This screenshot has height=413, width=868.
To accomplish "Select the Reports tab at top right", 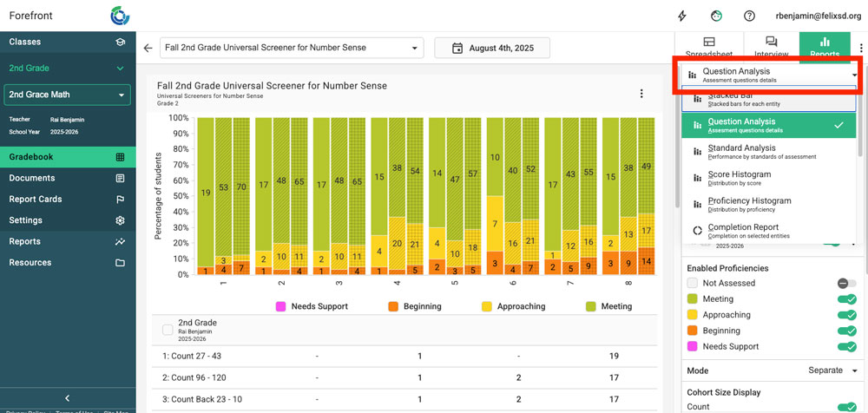I will [x=825, y=47].
